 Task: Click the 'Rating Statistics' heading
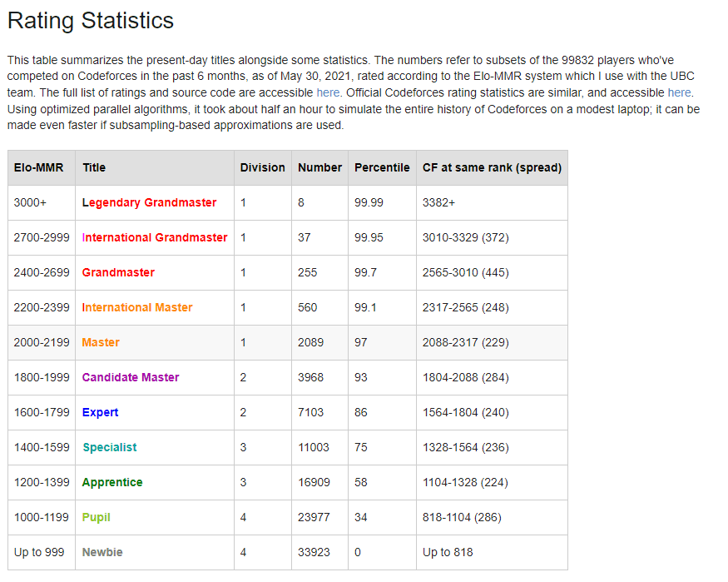(x=91, y=21)
